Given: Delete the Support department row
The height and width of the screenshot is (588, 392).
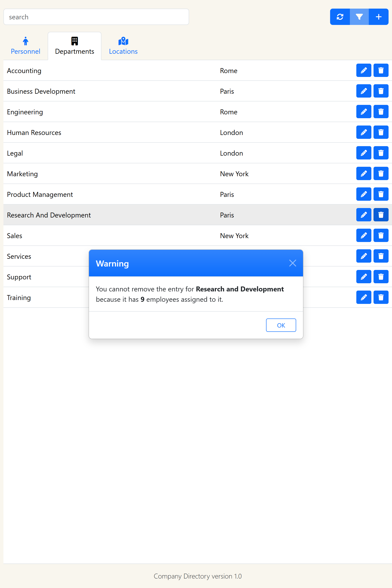Looking at the screenshot, I should tap(380, 277).
